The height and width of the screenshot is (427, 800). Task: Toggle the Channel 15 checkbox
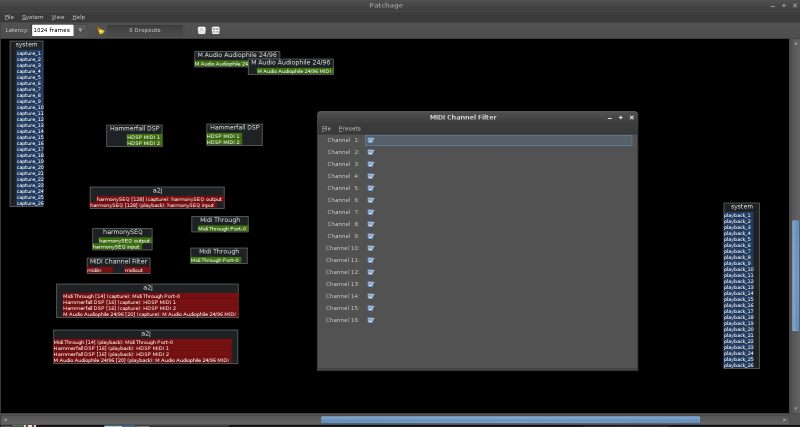coord(371,308)
